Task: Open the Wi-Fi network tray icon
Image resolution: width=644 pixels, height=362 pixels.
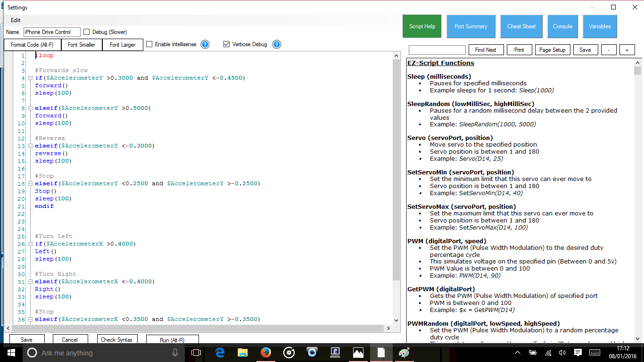Action: click(x=548, y=353)
